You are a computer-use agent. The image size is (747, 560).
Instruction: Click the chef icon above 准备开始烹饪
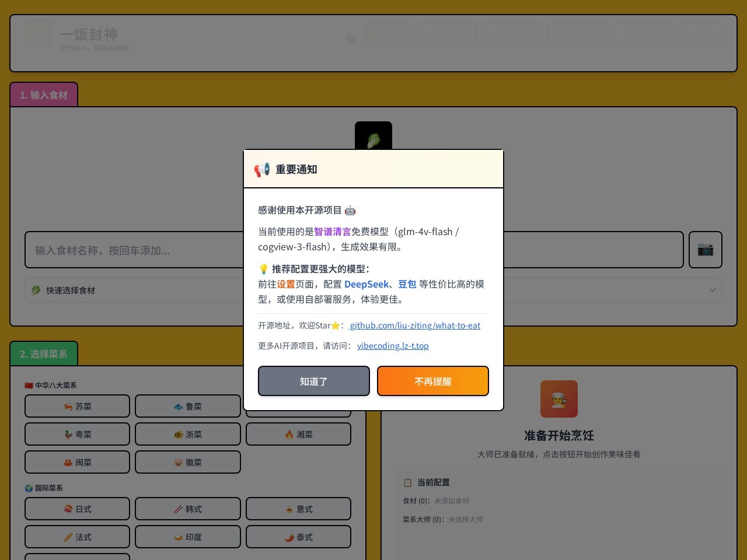click(559, 399)
